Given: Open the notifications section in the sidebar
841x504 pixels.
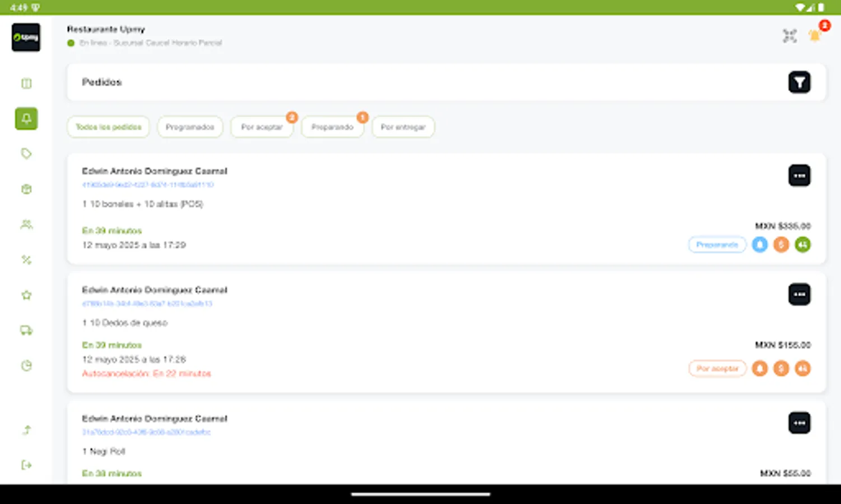Looking at the screenshot, I should [26, 119].
